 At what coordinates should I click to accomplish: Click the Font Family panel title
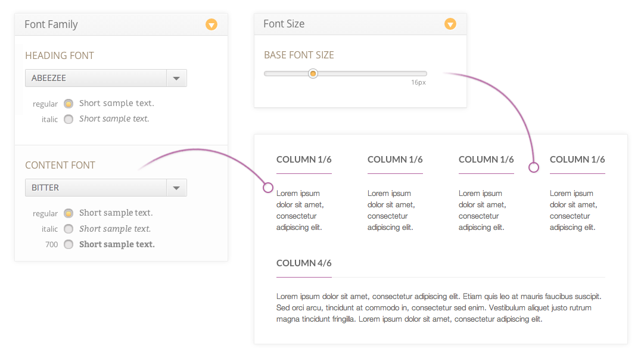(x=51, y=24)
